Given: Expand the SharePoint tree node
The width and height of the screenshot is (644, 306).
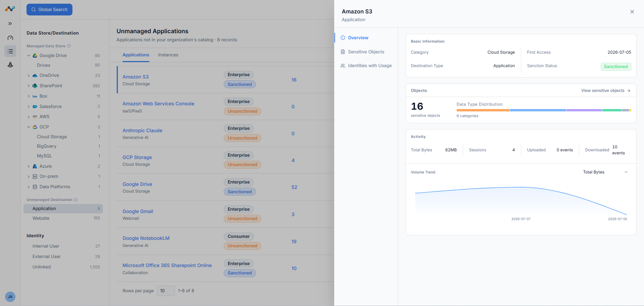Looking at the screenshot, I should pos(29,86).
